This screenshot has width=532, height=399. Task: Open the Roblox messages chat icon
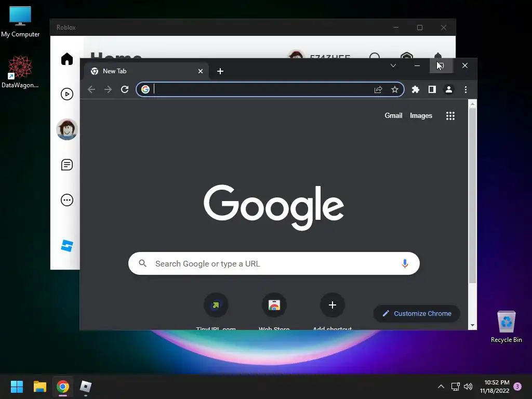tap(67, 165)
